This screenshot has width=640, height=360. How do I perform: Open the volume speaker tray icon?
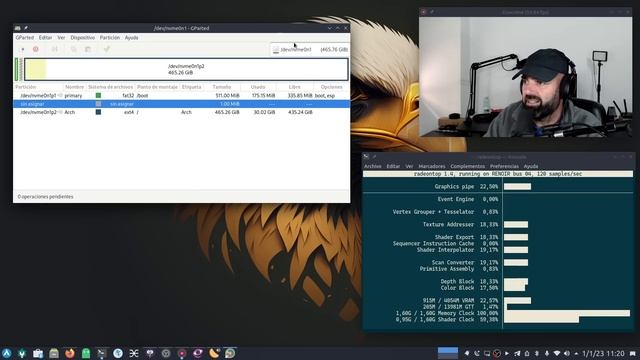567,353
